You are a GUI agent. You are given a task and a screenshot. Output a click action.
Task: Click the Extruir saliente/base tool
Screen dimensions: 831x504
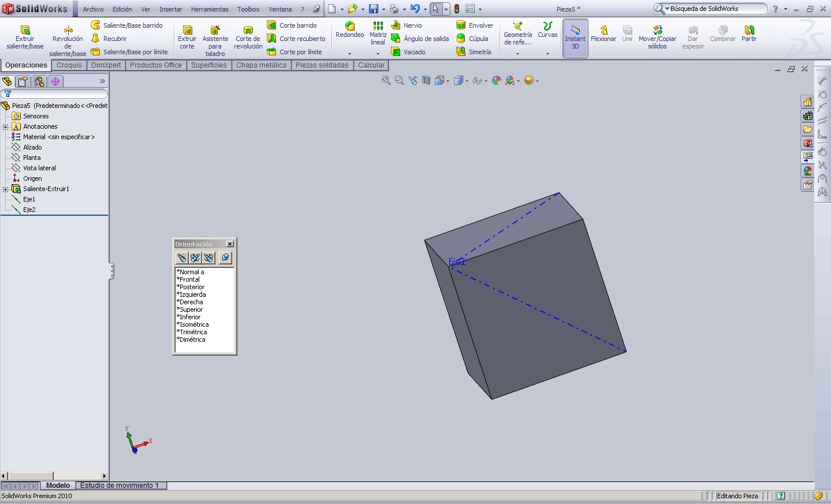(x=25, y=38)
